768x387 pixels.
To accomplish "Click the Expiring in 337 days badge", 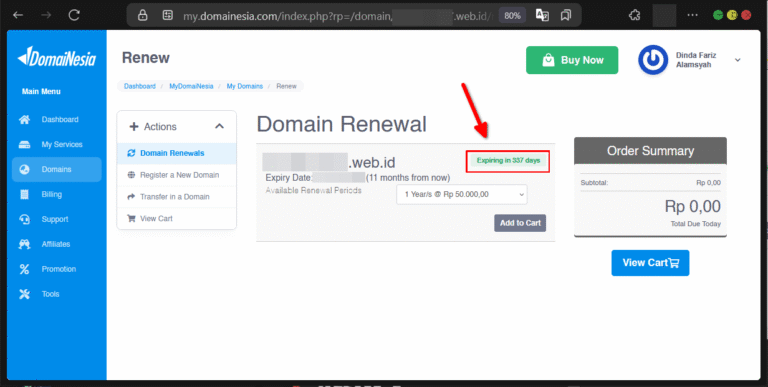I will point(508,160).
